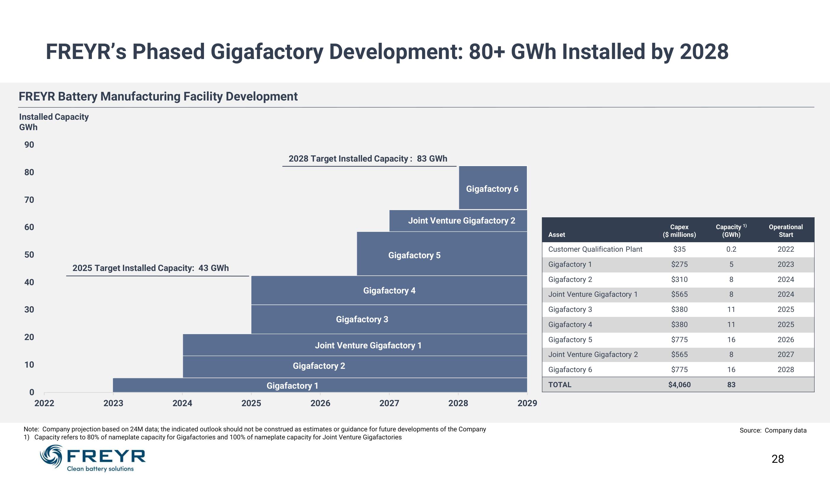Select 'Joint Venture Gigafactory 1' in the table
The height and width of the screenshot is (504, 830).
tap(593, 294)
